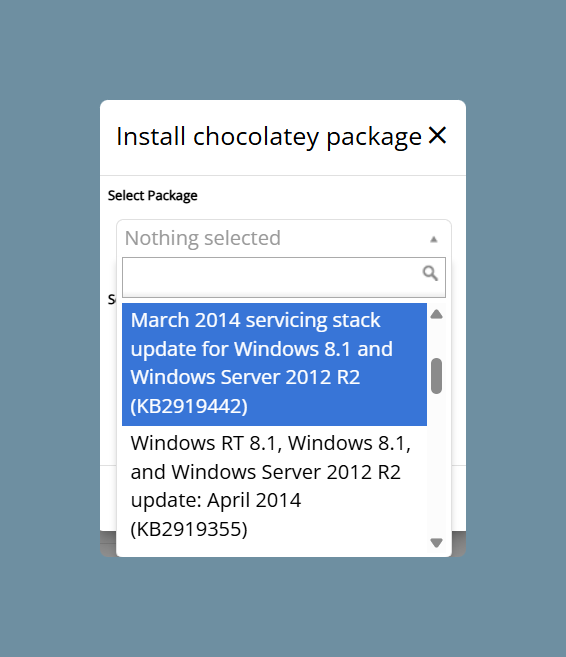Click the Install chocolatey package title
This screenshot has width=566, height=657.
coord(269,137)
